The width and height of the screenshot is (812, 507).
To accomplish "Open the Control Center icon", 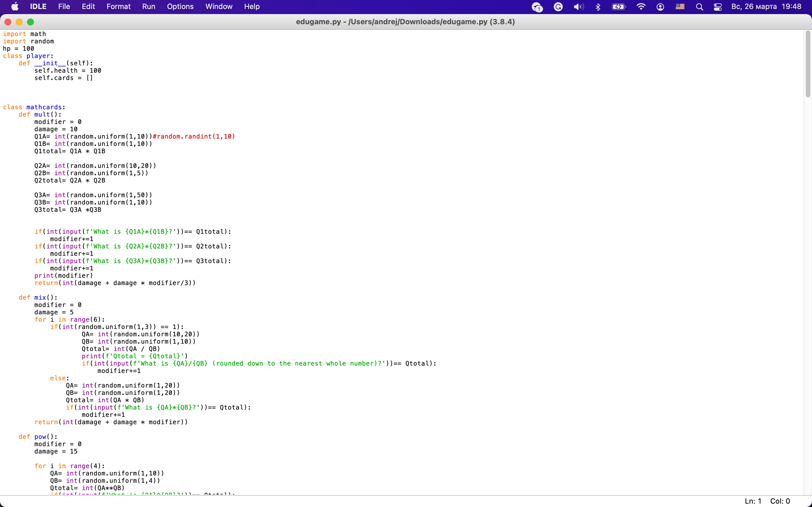I will [718, 7].
